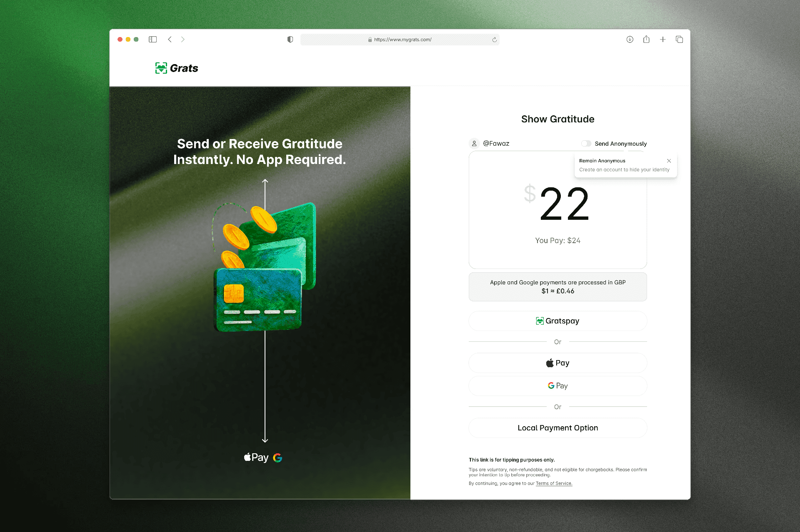Click the browser forward arrow
Screen dimensions: 800x532
coord(182,40)
